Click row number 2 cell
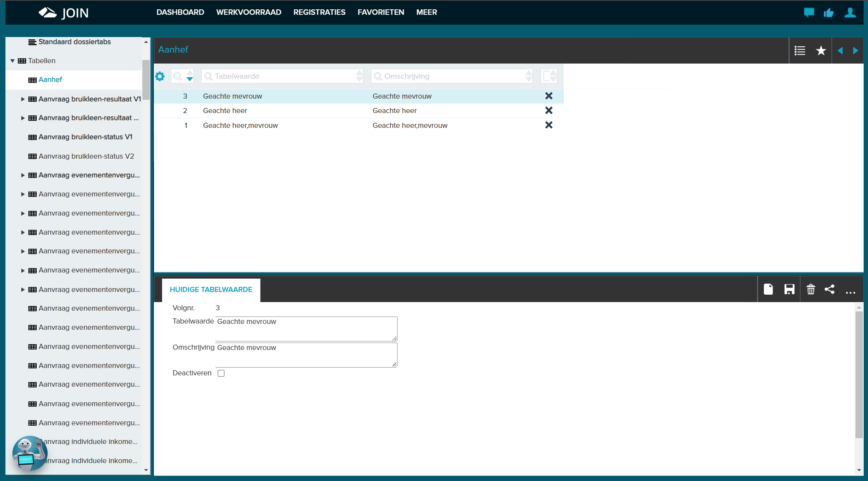Image resolution: width=868 pixels, height=481 pixels. point(185,111)
